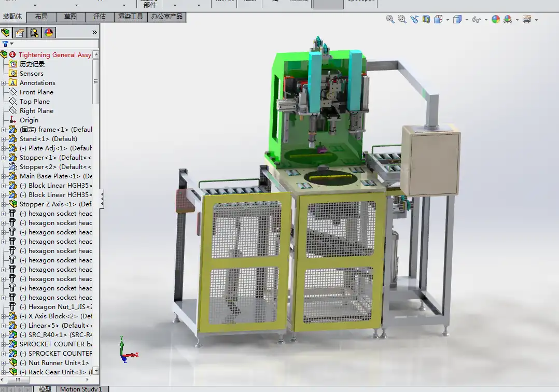Switch to the 布局 ribbon tab
Image resolution: width=559 pixels, height=392 pixels.
(x=41, y=17)
